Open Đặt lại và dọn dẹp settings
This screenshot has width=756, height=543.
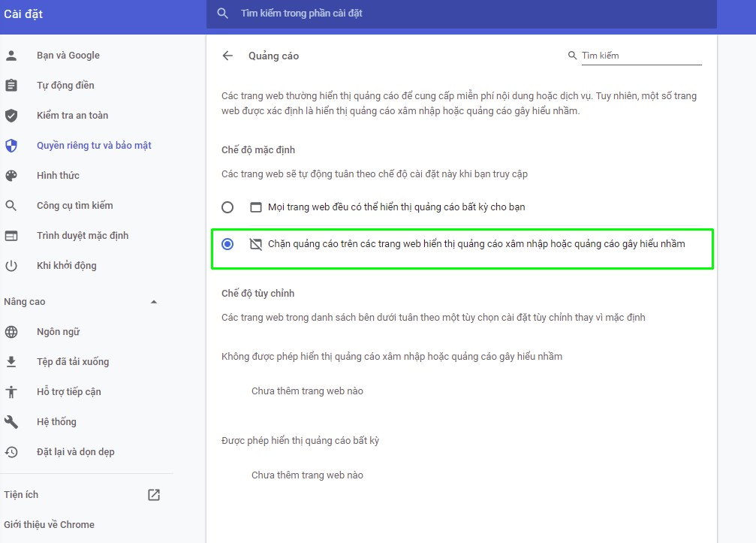click(76, 452)
